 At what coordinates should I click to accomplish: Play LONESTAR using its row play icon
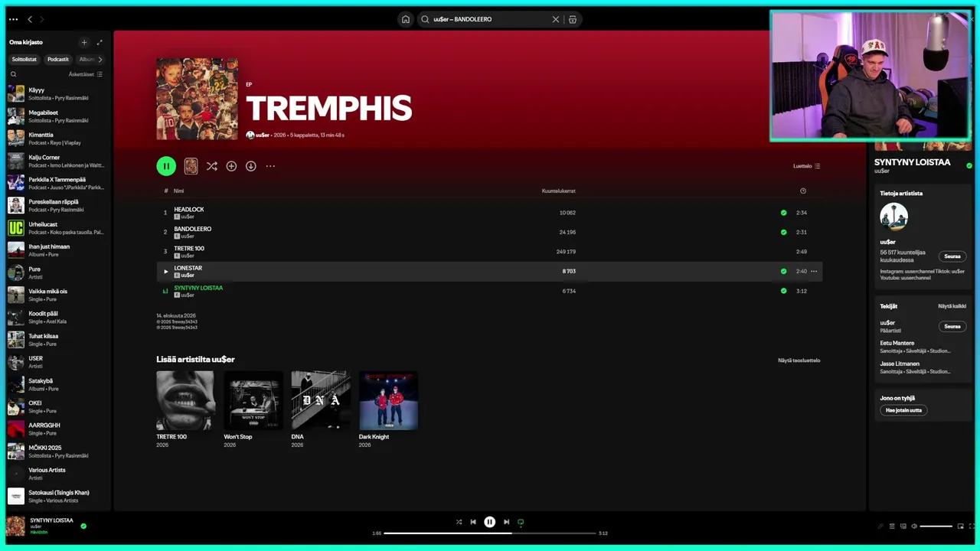tap(165, 271)
